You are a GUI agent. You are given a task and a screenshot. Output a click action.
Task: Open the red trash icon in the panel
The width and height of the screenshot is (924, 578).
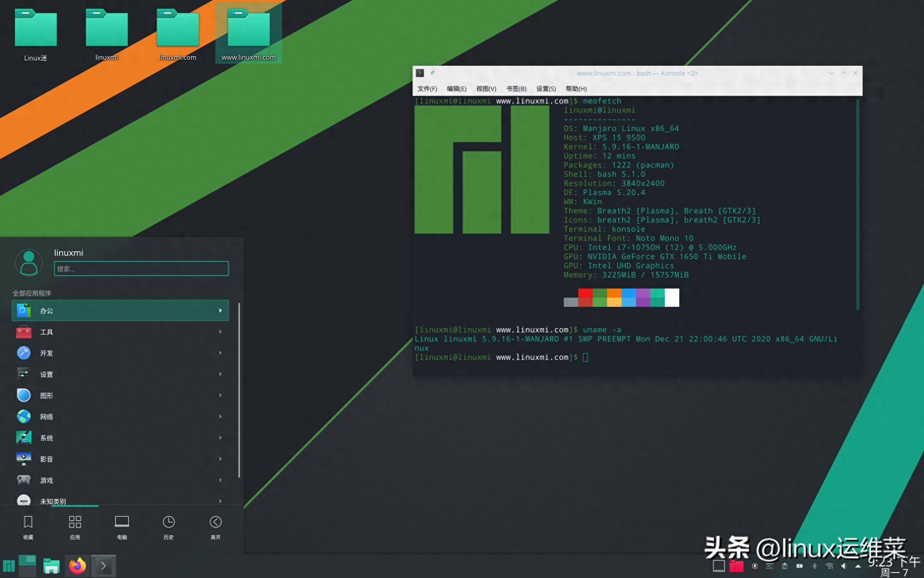736,566
